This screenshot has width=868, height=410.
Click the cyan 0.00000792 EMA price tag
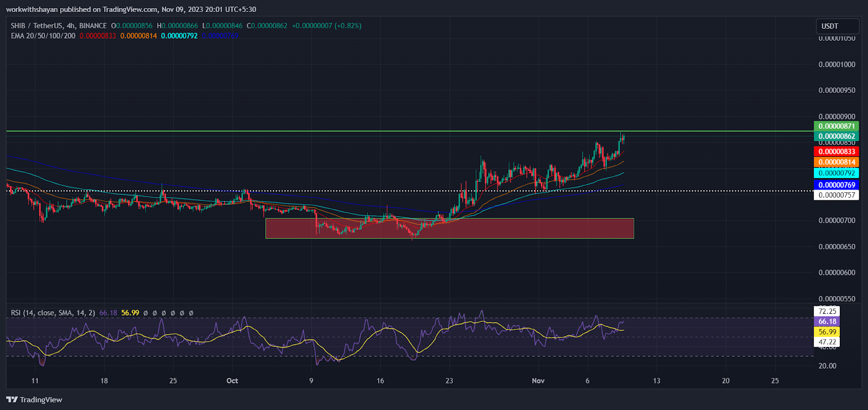[836, 173]
